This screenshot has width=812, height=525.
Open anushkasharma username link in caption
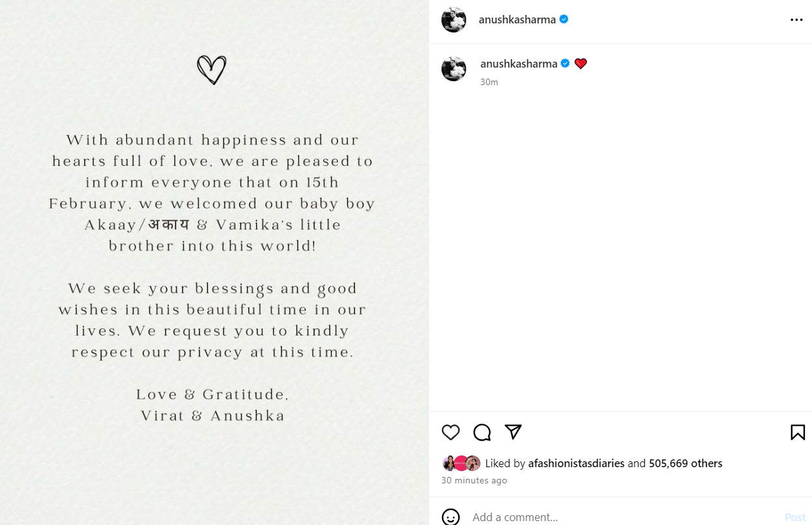pos(519,64)
